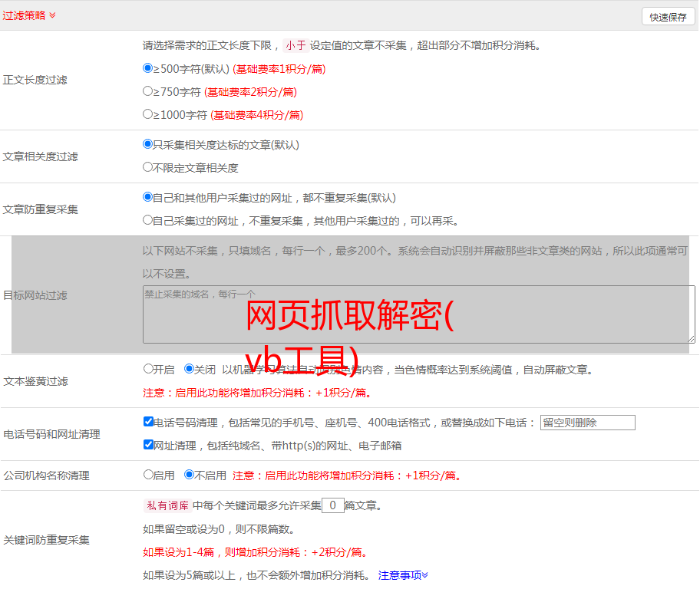This screenshot has width=700, height=589.
Task: Select ≥500字符(默认) length option
Action: point(148,68)
